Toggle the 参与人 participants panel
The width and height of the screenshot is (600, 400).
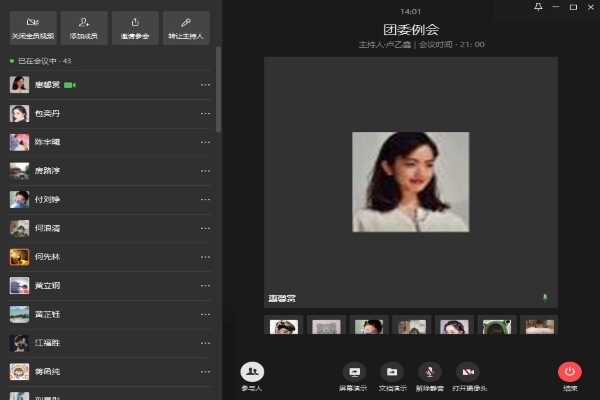point(252,375)
